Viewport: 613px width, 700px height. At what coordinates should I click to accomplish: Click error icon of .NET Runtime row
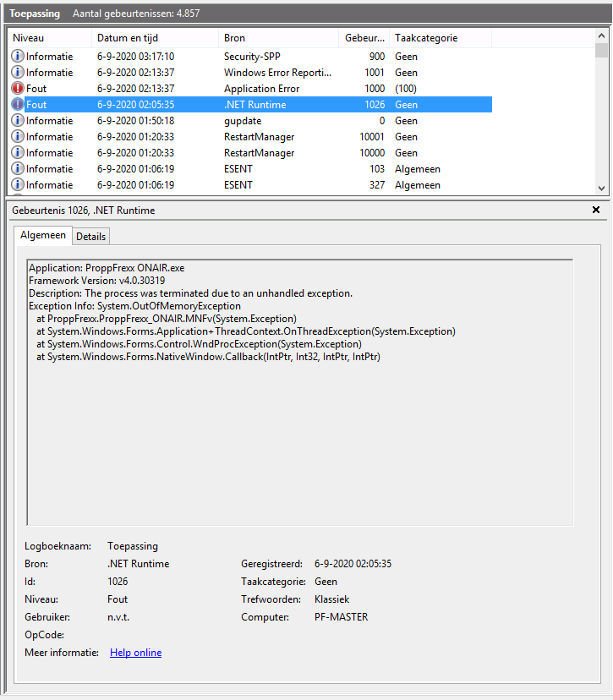point(18,105)
